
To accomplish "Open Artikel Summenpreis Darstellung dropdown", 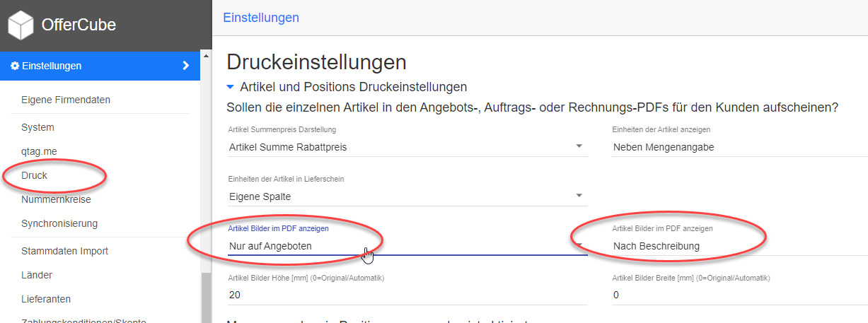I will point(407,147).
